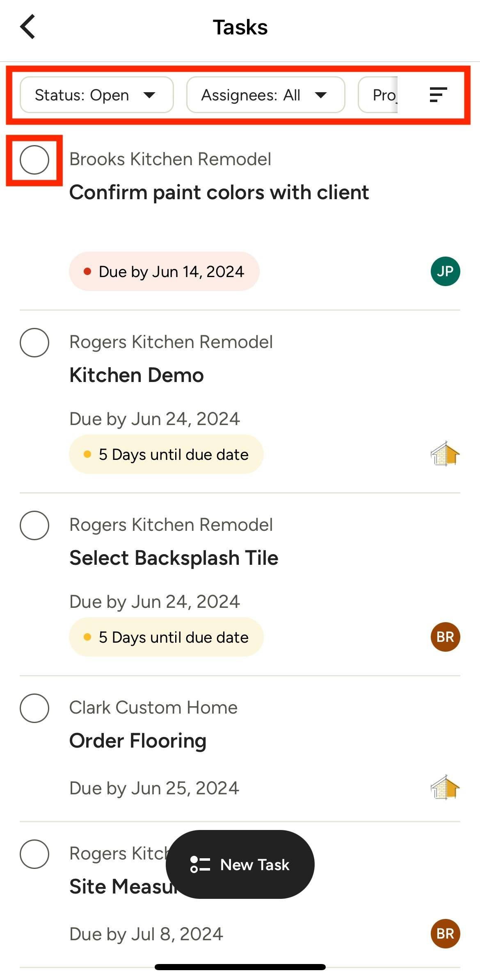Viewport: 480px width, 980px height.
Task: Tap the JP assignee avatar
Action: [x=445, y=271]
